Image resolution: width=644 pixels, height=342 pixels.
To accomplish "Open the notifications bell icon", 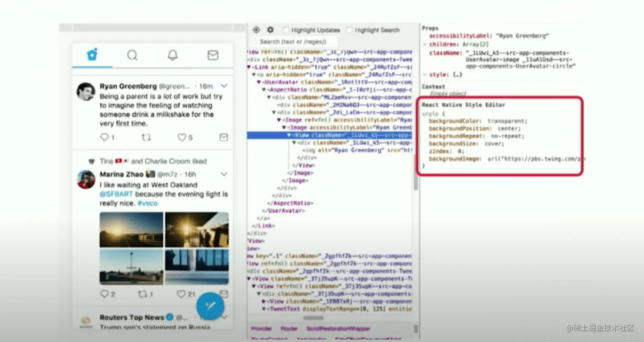I will (172, 55).
